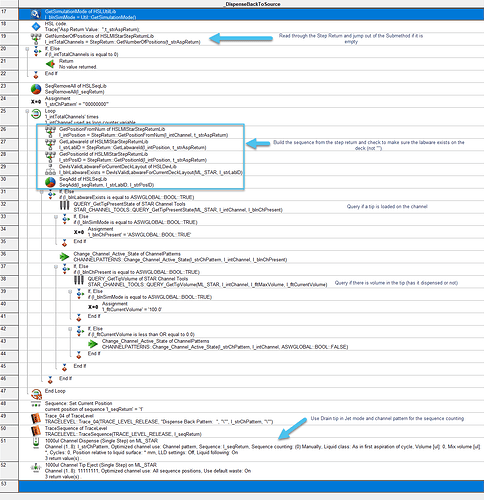This screenshot has height=500, width=484.
Task: Select the 1000ul Channel Tip Eject icon
Action: pos(36,468)
